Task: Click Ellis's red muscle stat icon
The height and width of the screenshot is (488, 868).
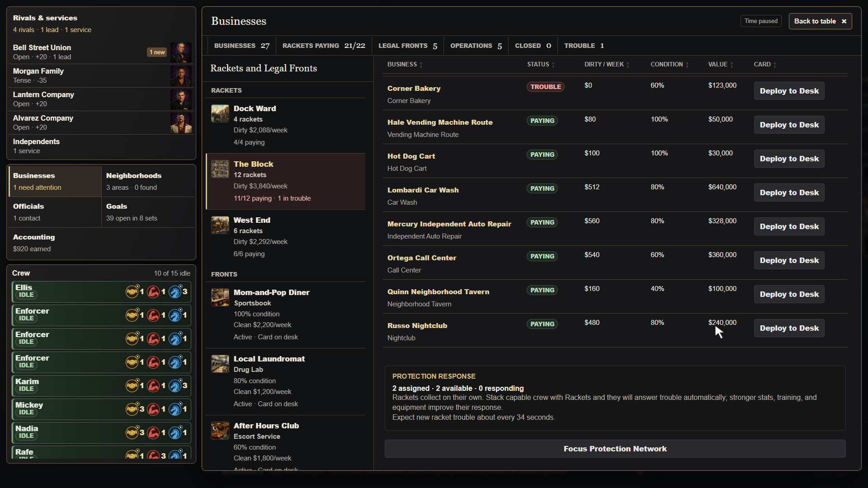Action: click(x=154, y=291)
